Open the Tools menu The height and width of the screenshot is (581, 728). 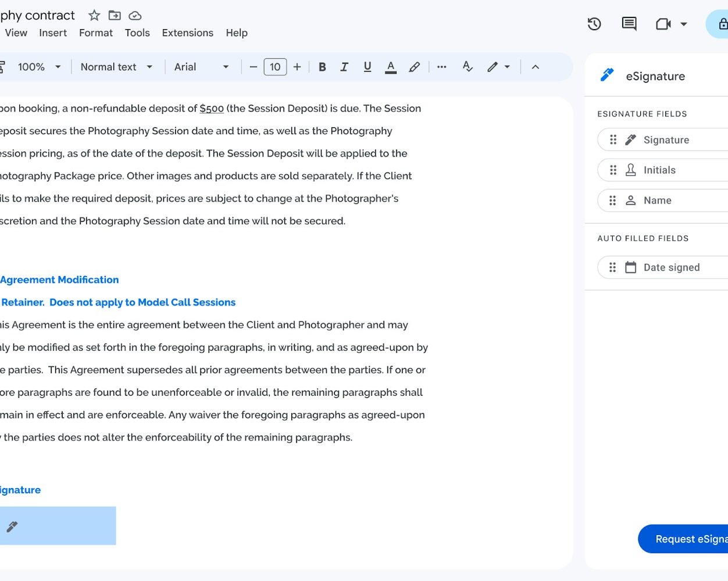point(137,33)
